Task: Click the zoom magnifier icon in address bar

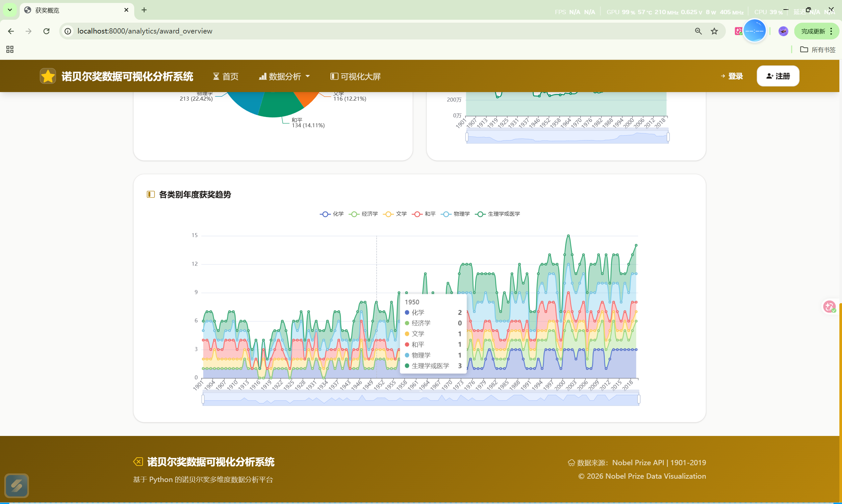Action: pyautogui.click(x=698, y=31)
